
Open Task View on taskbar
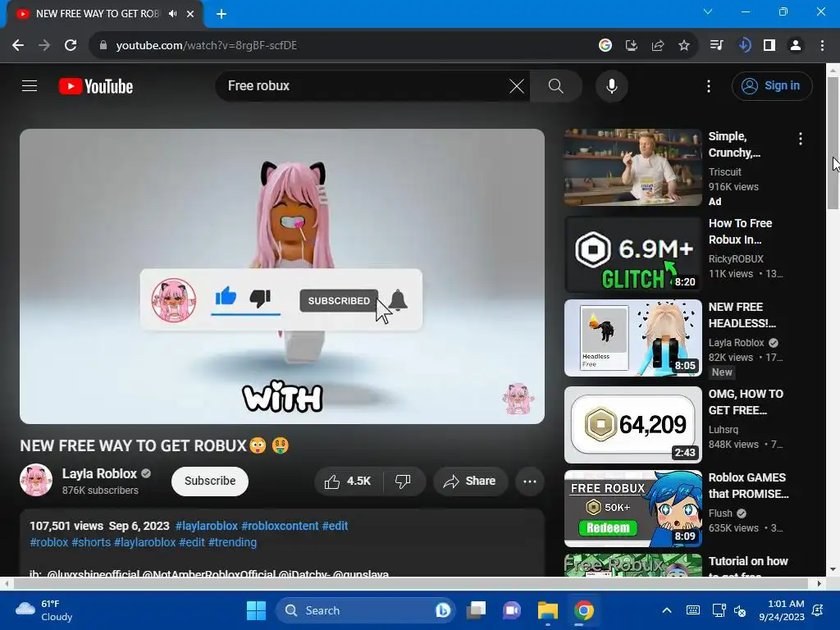476,610
